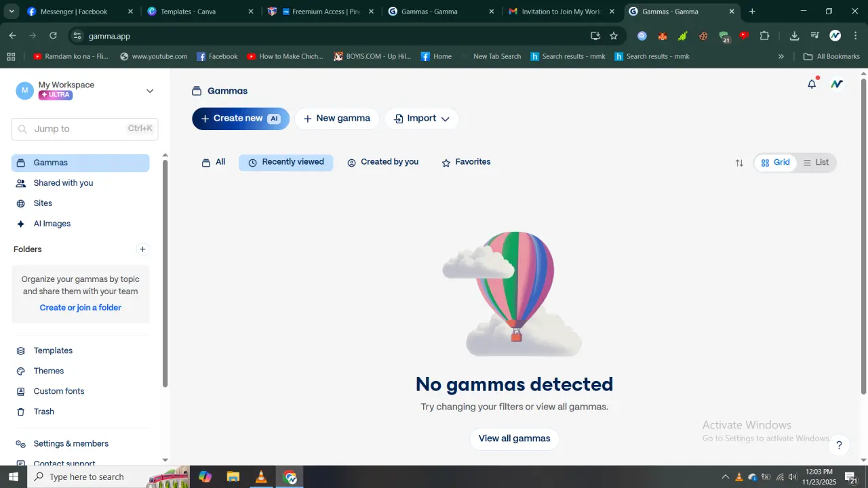868x488 pixels.
Task: Click the page vertical scrollbar
Action: (863, 236)
